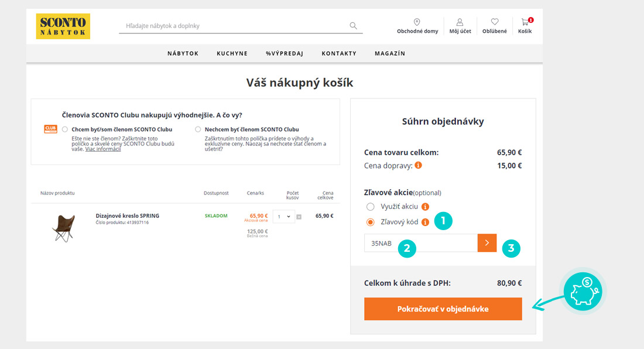Click product number 413937116 text
This screenshot has height=349, width=644.
pos(122,223)
